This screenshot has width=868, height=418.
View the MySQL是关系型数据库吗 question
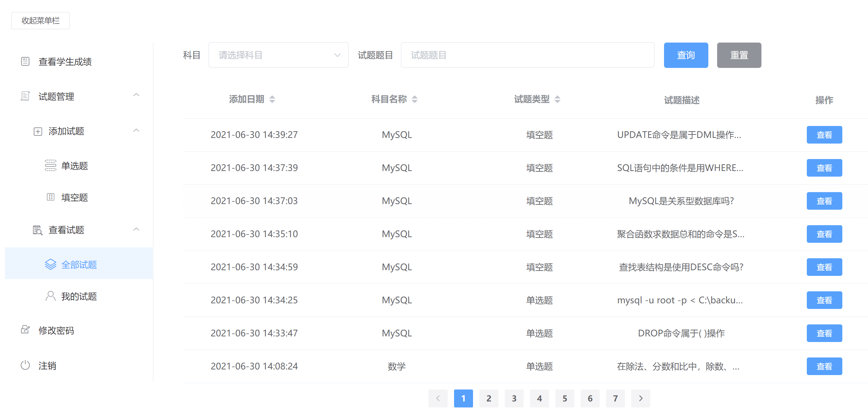point(824,201)
